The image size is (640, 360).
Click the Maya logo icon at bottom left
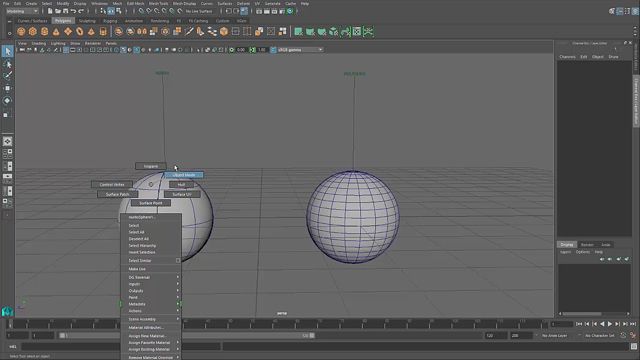(7, 312)
